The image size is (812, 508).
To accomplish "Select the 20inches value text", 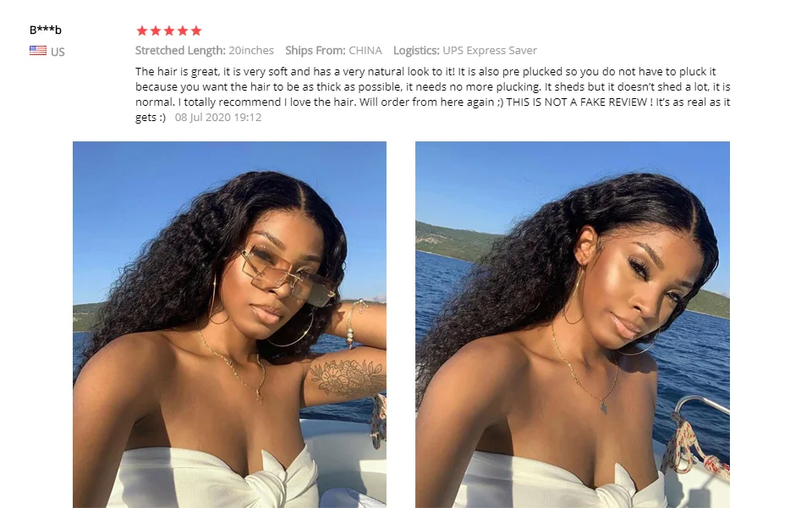I will click(x=251, y=51).
